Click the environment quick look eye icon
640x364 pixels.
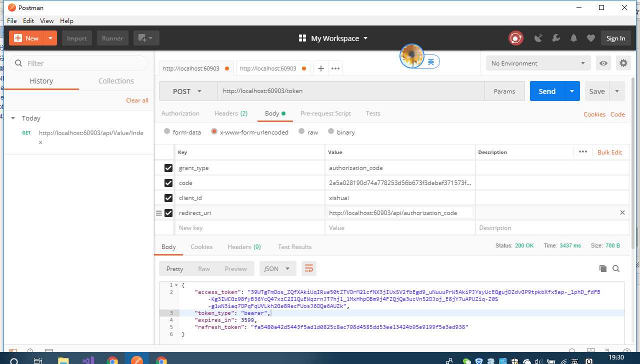(x=603, y=63)
